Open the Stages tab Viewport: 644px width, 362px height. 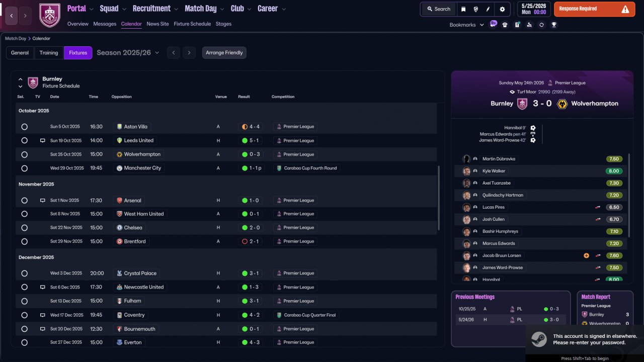[x=224, y=24]
